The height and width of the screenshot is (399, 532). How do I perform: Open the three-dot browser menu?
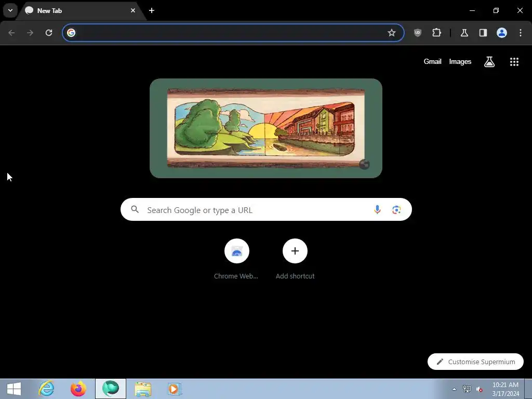click(x=521, y=33)
